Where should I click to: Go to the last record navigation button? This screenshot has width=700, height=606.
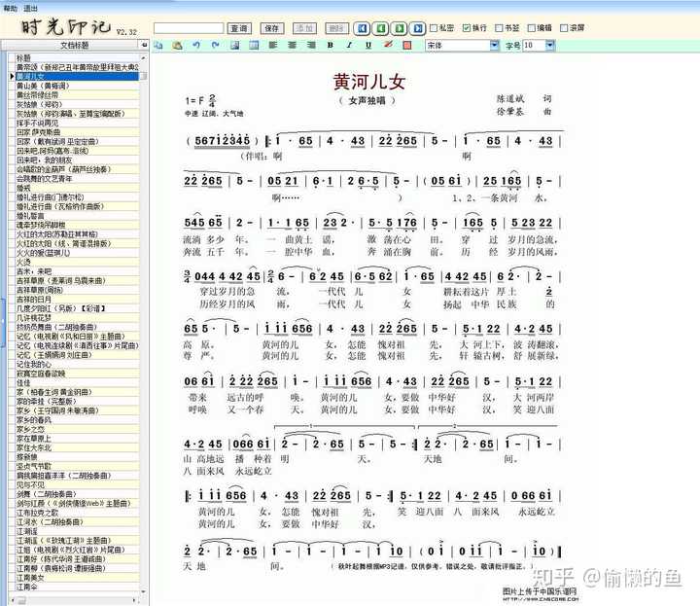click(x=417, y=28)
